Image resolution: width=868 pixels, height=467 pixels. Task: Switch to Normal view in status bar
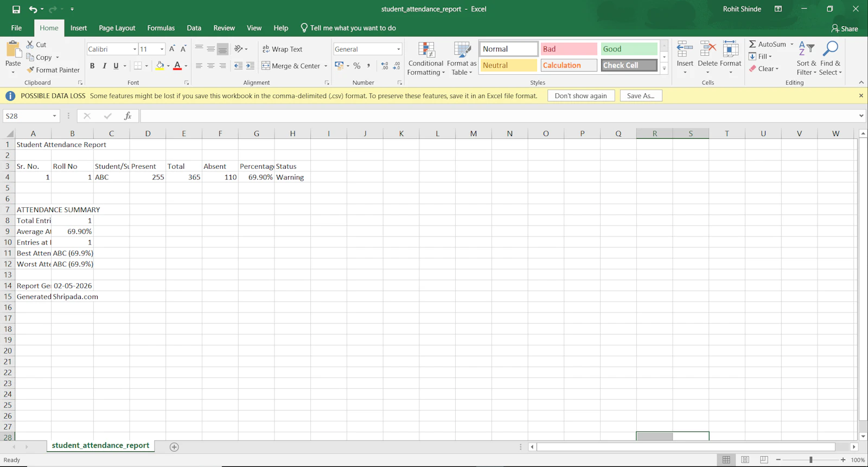726,460
